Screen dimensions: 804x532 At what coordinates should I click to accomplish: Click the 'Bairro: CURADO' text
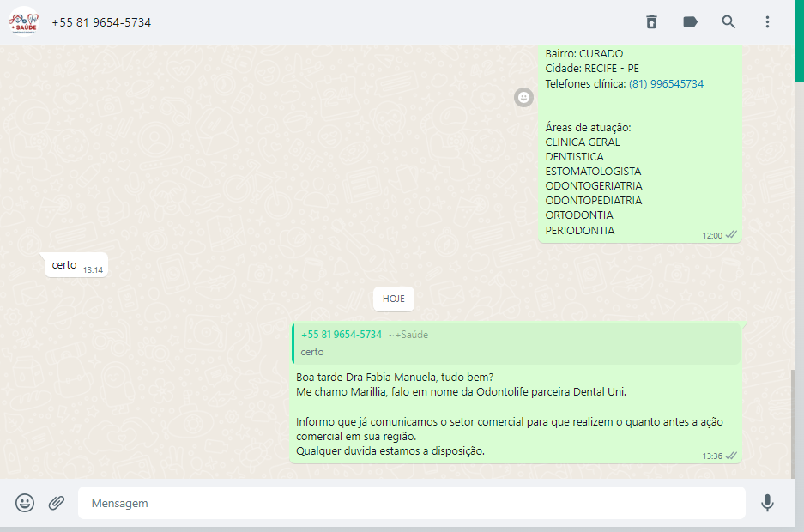pyautogui.click(x=584, y=54)
